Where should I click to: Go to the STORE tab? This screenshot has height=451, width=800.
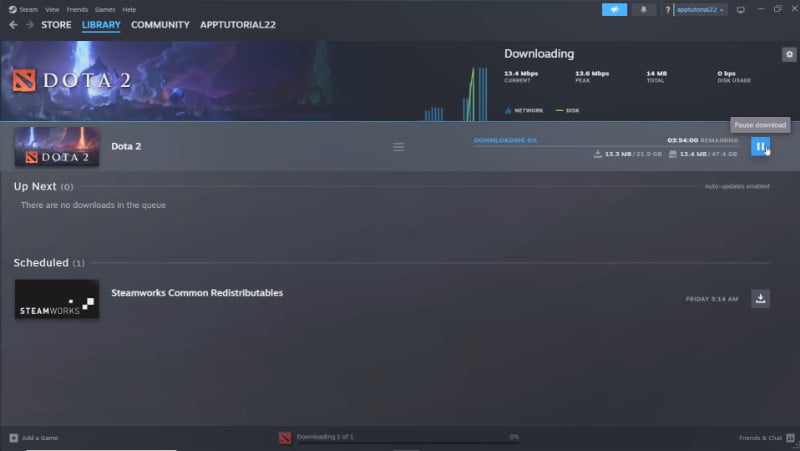56,24
